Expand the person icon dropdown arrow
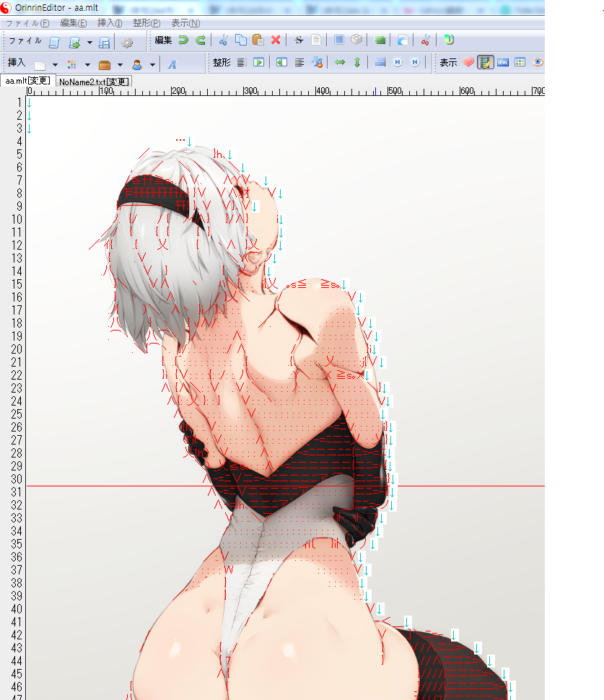The width and height of the screenshot is (604, 700). tap(152, 64)
